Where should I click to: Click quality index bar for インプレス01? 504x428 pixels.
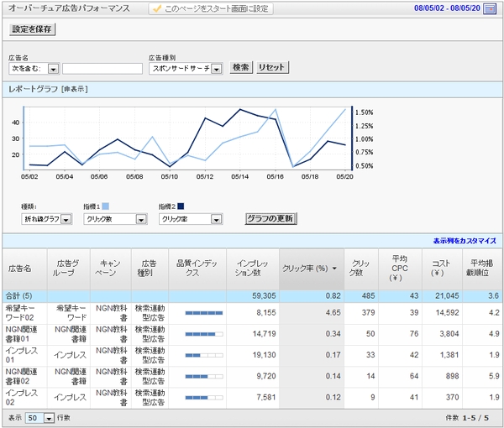[x=203, y=356]
